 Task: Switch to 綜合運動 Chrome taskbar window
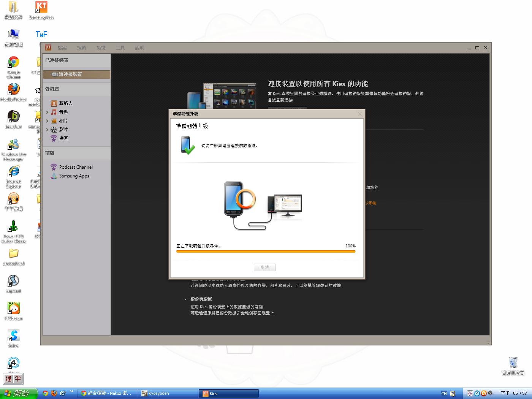(107, 393)
